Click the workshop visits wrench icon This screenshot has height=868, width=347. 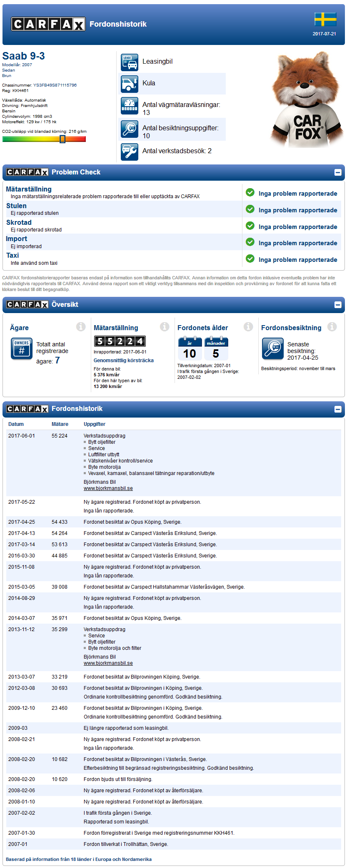(130, 152)
